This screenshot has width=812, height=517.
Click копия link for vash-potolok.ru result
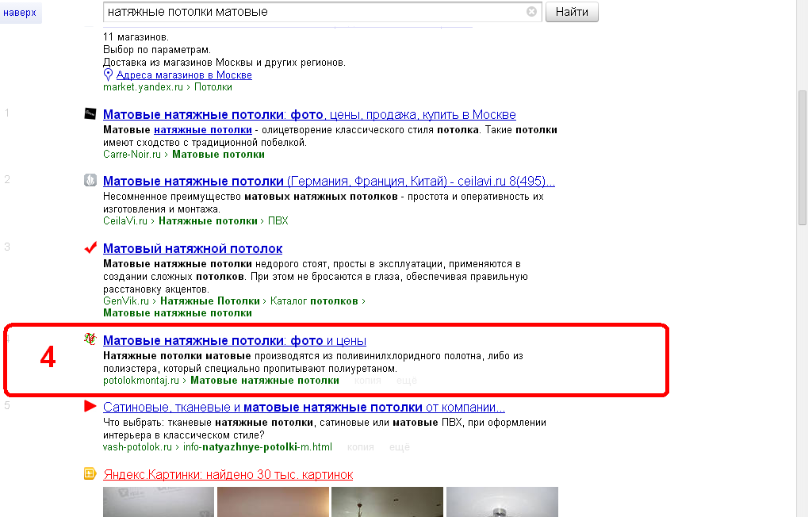click(x=361, y=447)
